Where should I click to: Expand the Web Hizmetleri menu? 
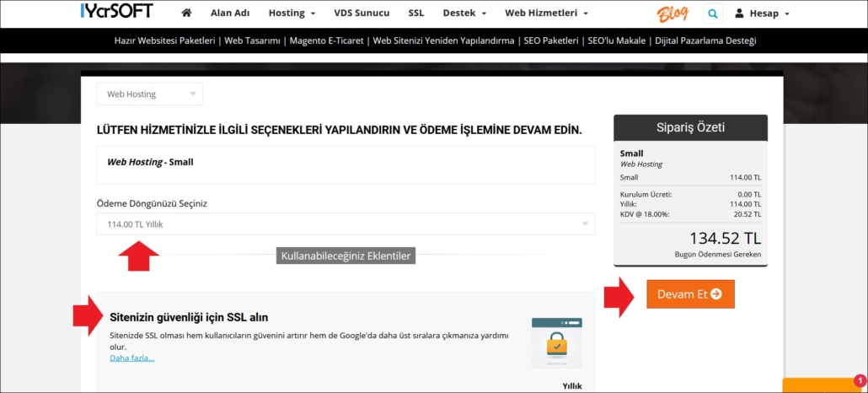tap(546, 13)
